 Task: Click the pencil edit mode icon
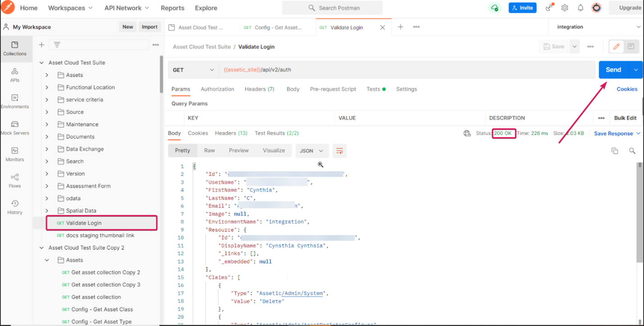pyautogui.click(x=617, y=46)
